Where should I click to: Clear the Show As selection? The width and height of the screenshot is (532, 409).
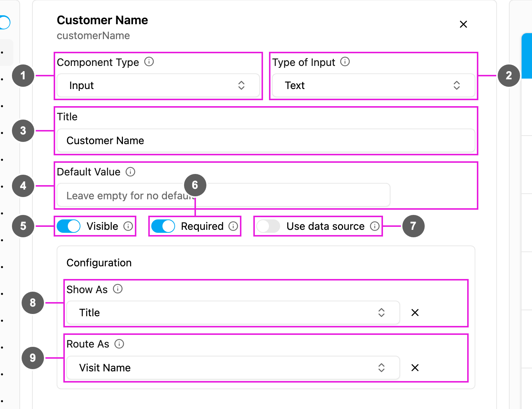[x=415, y=313]
